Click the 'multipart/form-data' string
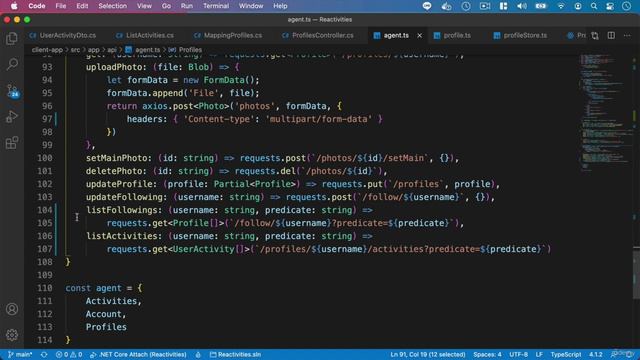640x360 pixels. [x=319, y=119]
